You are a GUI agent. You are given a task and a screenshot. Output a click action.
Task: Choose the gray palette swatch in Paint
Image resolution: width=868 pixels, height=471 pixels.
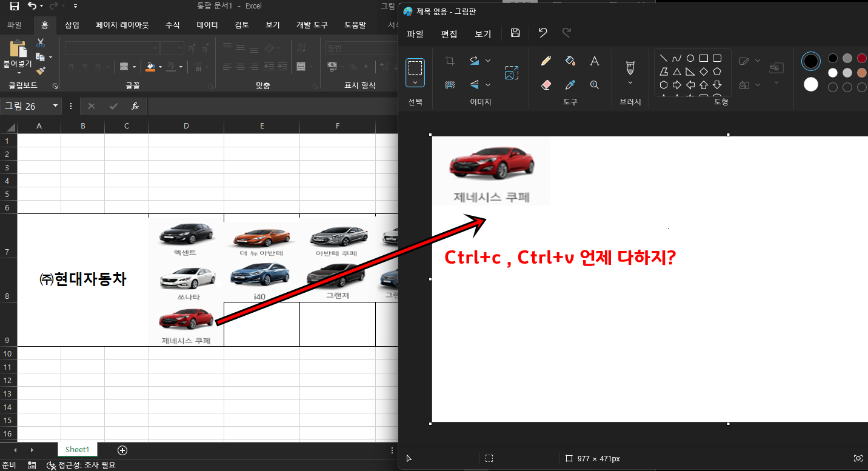[x=847, y=58]
